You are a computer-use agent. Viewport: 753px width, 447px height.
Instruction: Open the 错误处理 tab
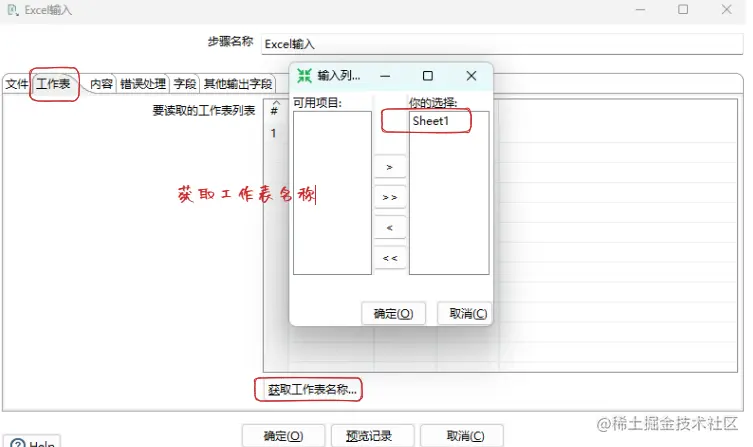click(x=143, y=84)
